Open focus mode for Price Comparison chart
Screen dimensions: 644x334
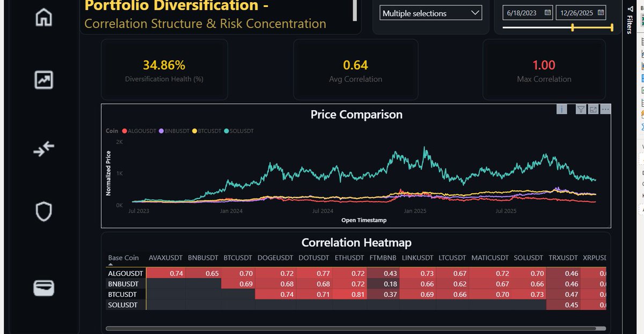(x=593, y=110)
